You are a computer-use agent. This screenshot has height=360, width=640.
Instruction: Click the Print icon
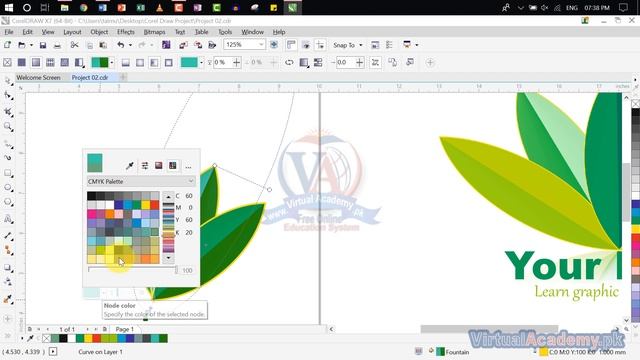click(x=57, y=45)
